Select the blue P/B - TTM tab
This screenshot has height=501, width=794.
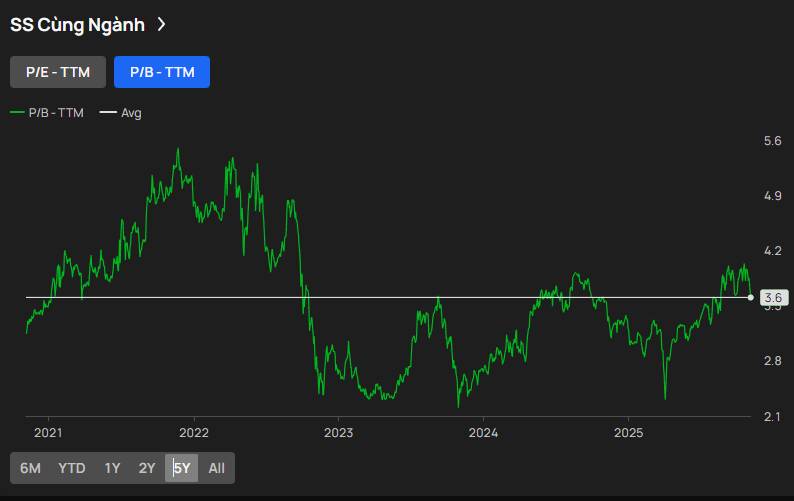162,72
